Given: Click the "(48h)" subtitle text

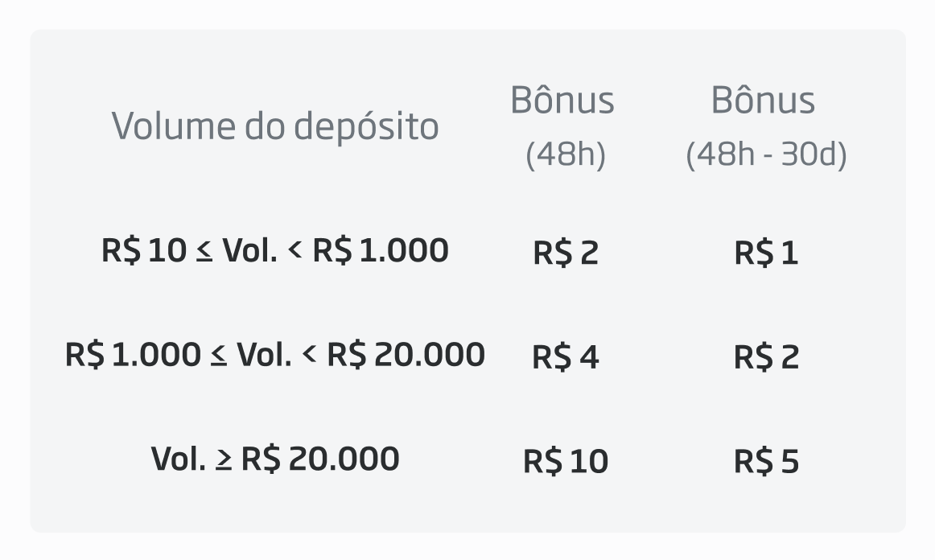Looking at the screenshot, I should tap(565, 154).
